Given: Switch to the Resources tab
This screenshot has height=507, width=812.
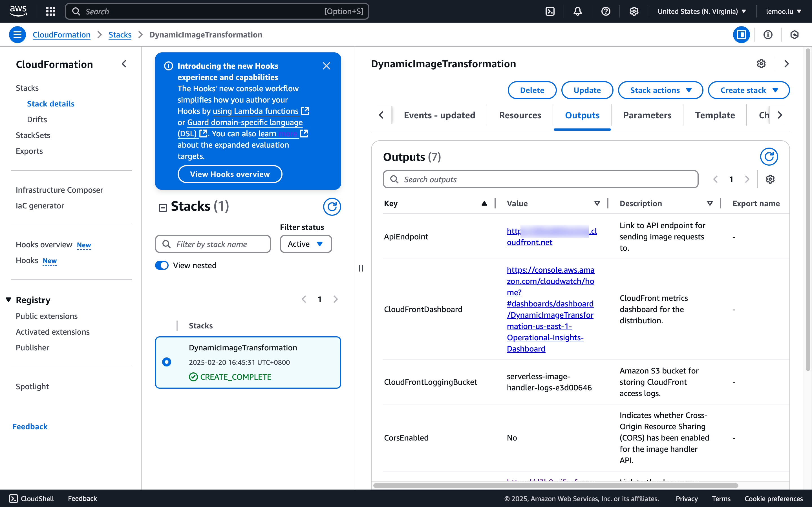Looking at the screenshot, I should pos(520,115).
